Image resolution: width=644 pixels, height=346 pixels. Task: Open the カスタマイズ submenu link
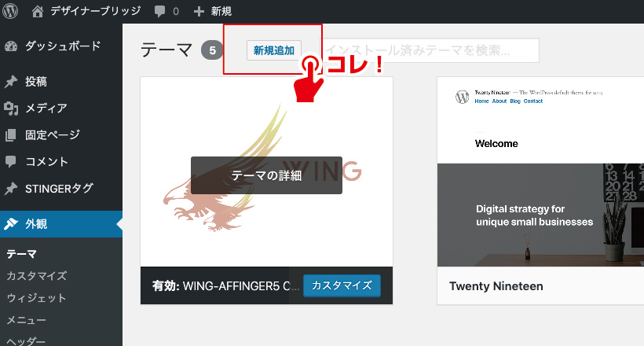[x=36, y=276]
